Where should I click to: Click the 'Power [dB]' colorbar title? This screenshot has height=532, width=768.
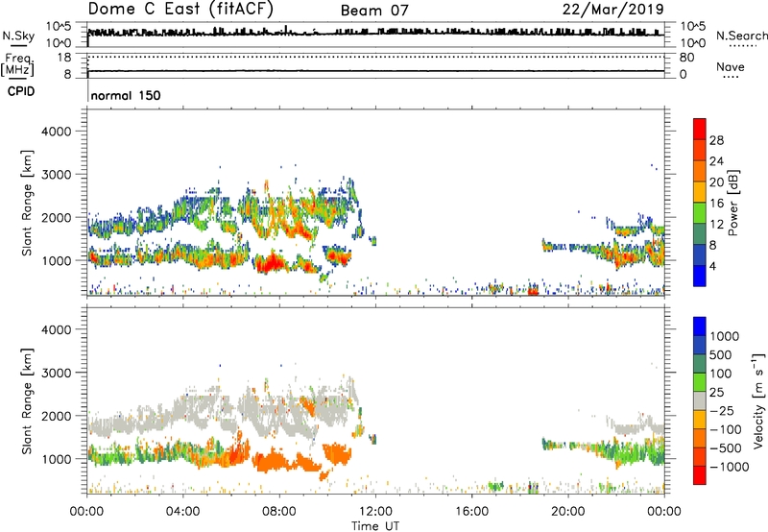pos(732,203)
